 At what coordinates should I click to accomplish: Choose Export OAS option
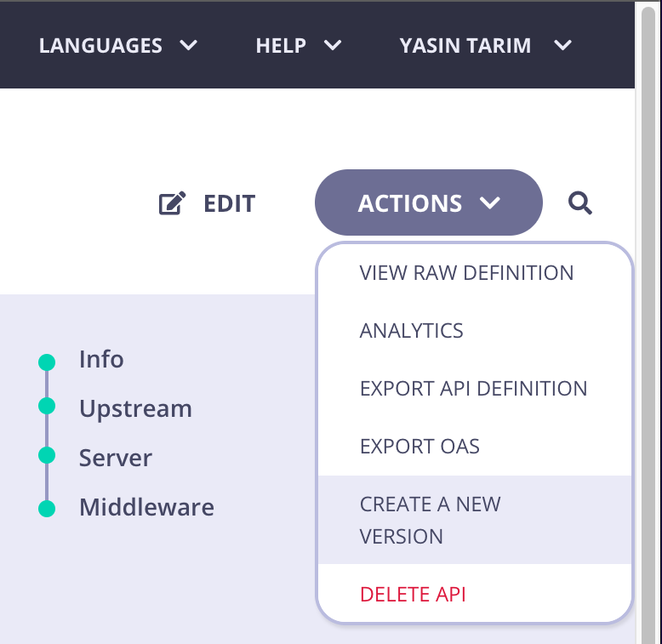[419, 447]
